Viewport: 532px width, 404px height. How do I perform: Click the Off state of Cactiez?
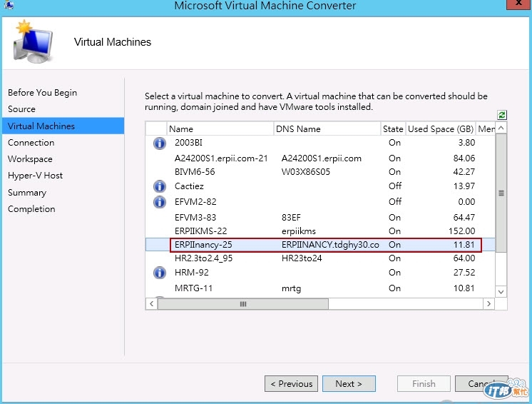click(395, 186)
